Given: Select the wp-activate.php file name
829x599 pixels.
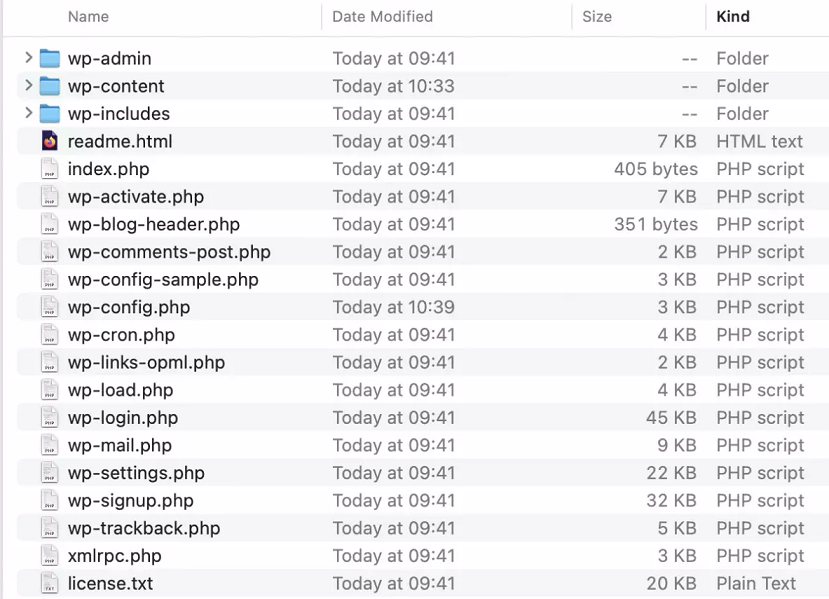Looking at the screenshot, I should pyautogui.click(x=136, y=196).
